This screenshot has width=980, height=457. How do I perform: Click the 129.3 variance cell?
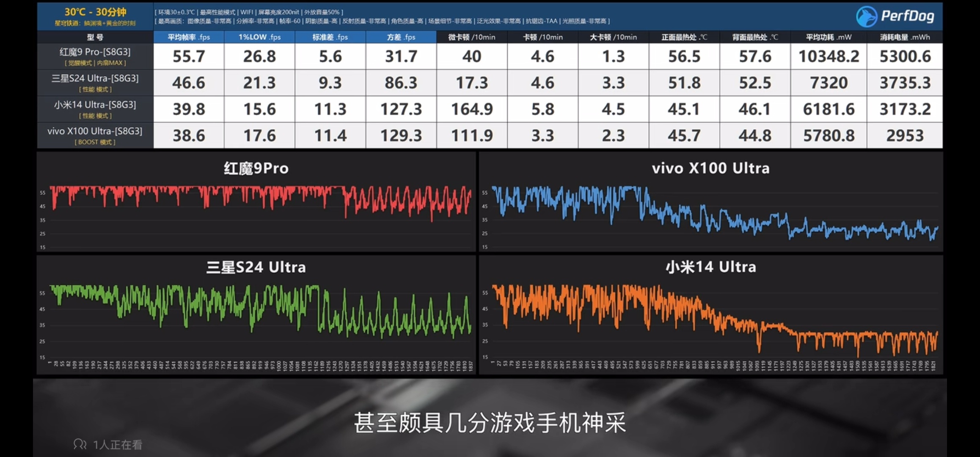pyautogui.click(x=401, y=135)
